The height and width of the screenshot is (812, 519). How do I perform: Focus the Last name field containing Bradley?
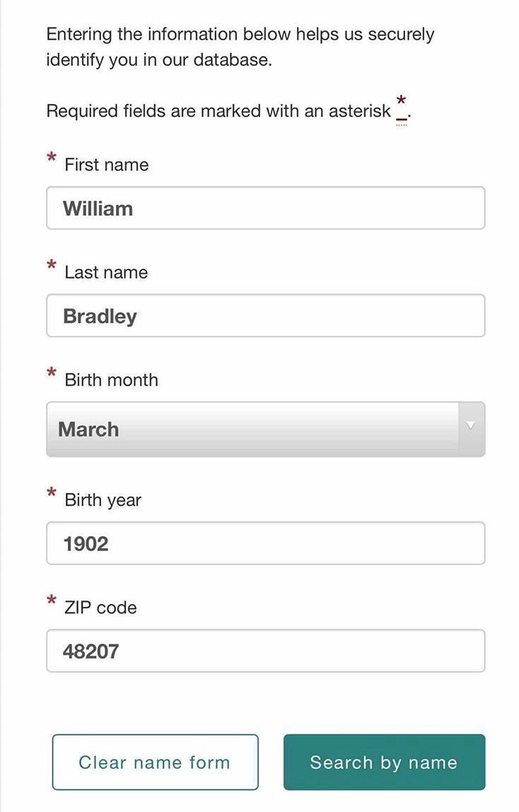(265, 315)
